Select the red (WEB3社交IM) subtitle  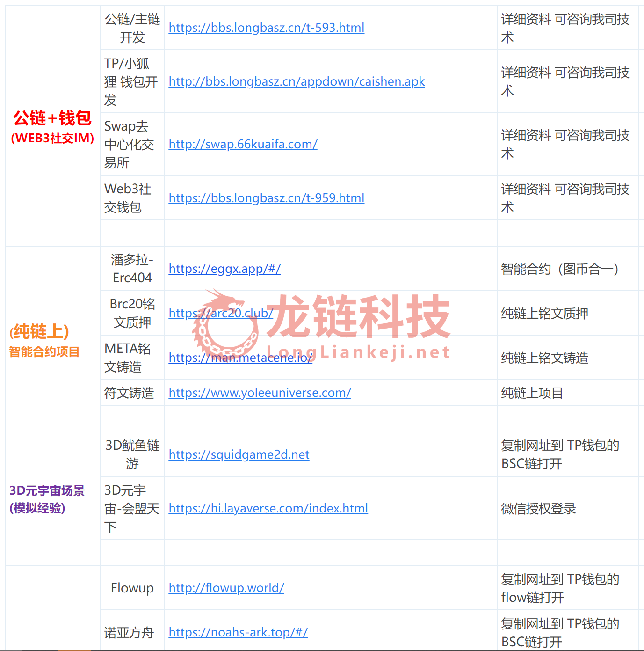click(52, 138)
